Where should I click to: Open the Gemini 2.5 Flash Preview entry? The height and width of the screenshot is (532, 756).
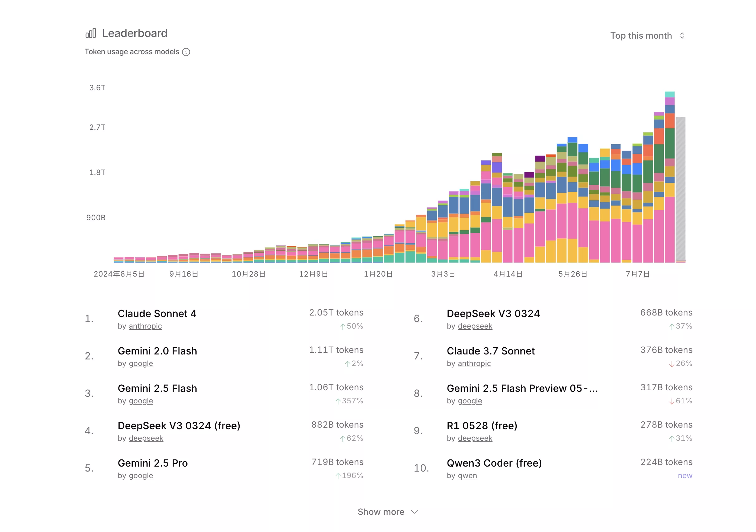coord(522,388)
